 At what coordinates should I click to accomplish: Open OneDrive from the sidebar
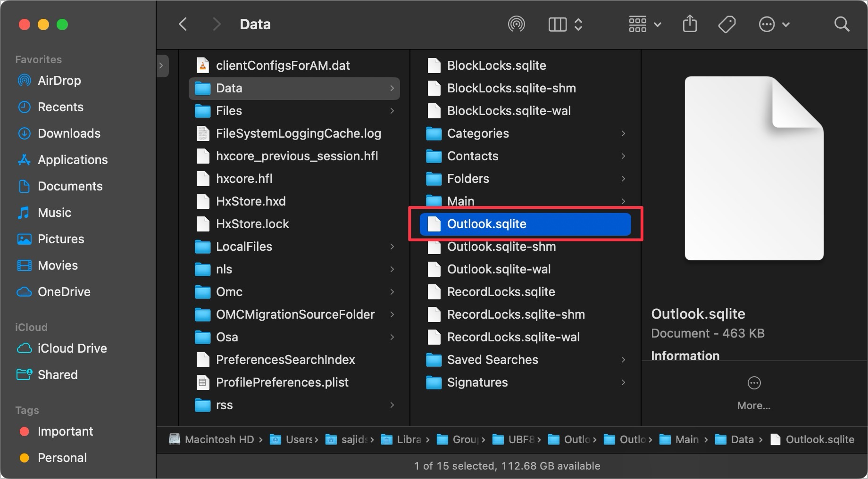[64, 292]
